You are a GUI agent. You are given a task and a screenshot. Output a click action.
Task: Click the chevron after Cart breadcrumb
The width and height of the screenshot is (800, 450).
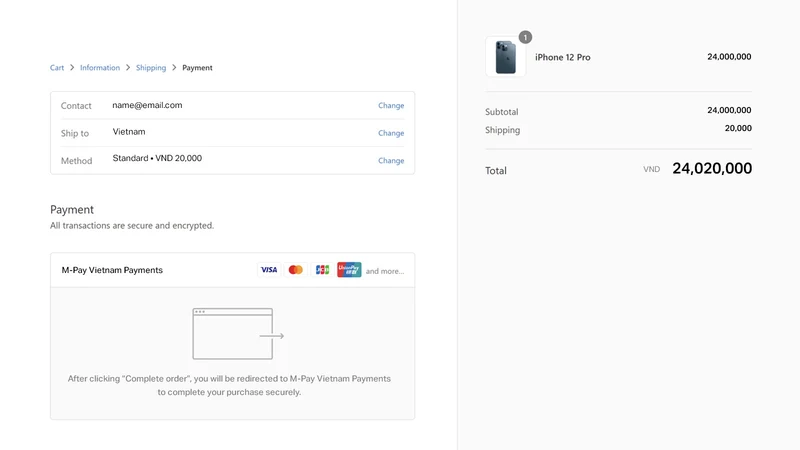coord(72,67)
